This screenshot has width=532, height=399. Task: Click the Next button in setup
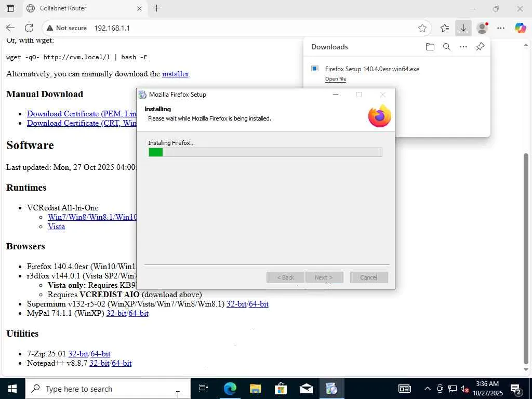[x=324, y=277]
